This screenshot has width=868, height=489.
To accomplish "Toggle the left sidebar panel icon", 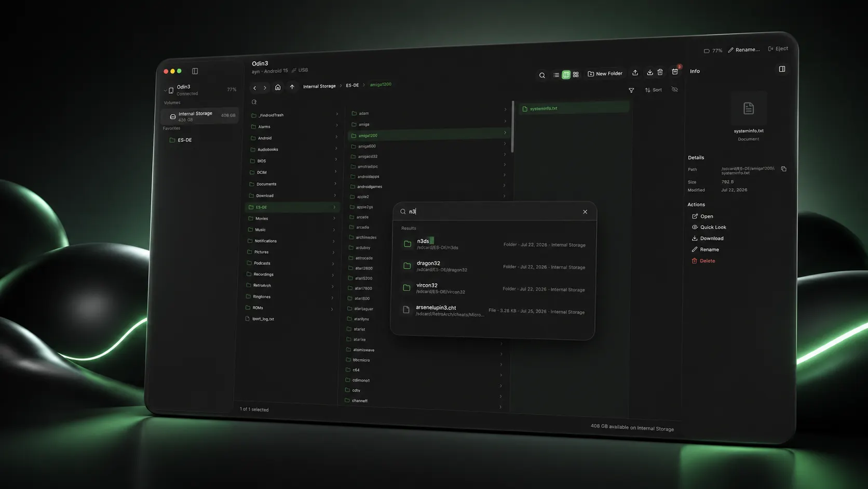I will coord(195,71).
